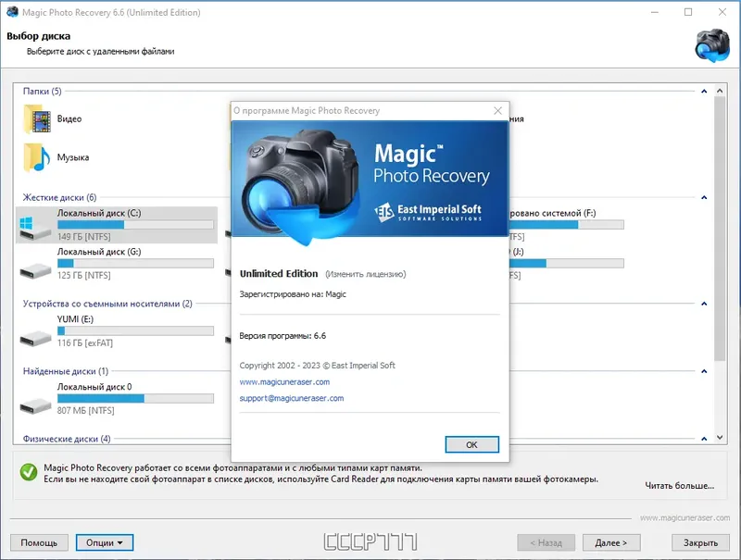Open the Опции dropdown button
Viewport: 741px width, 560px height.
[105, 542]
